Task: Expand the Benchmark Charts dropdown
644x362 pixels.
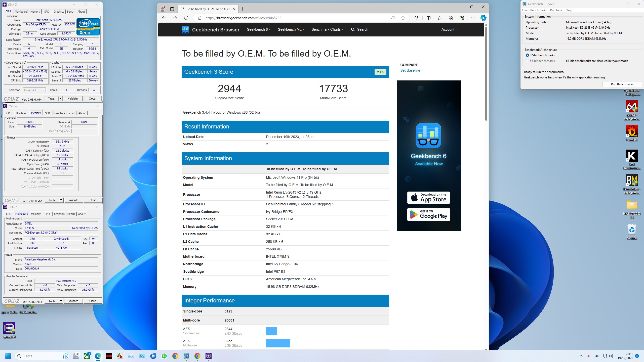Action: [327, 29]
